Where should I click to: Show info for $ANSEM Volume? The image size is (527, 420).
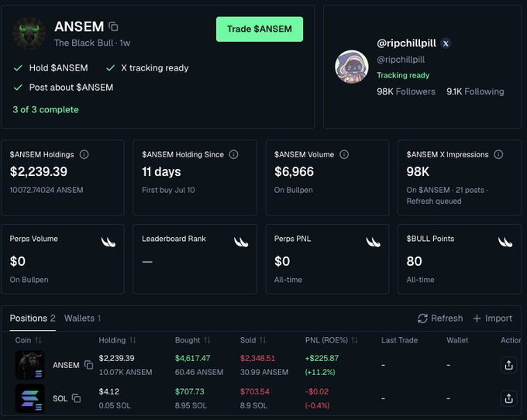(344, 154)
